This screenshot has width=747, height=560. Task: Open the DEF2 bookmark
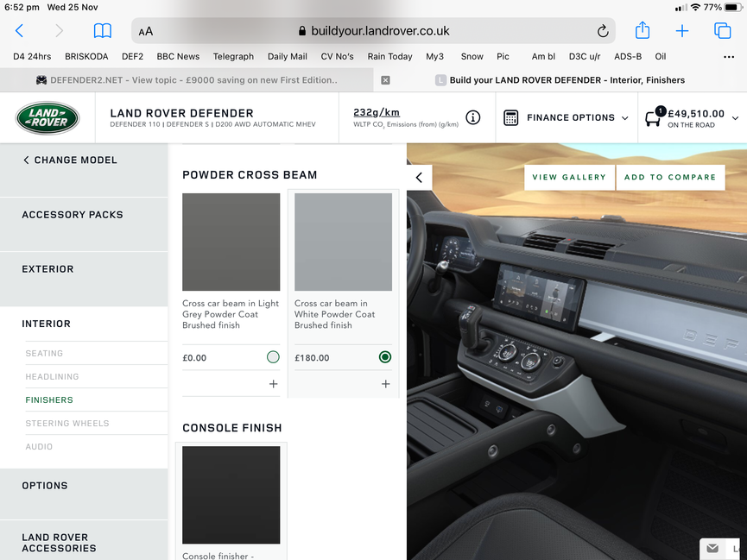132,57
